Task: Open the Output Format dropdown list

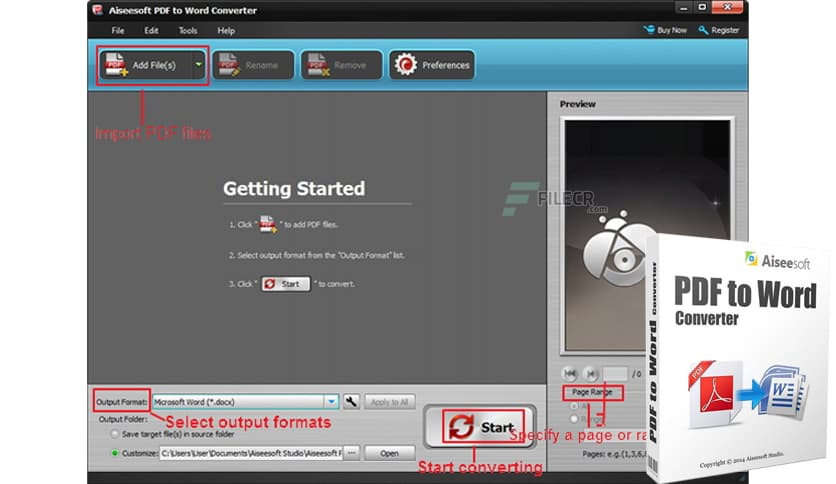Action: [x=331, y=402]
